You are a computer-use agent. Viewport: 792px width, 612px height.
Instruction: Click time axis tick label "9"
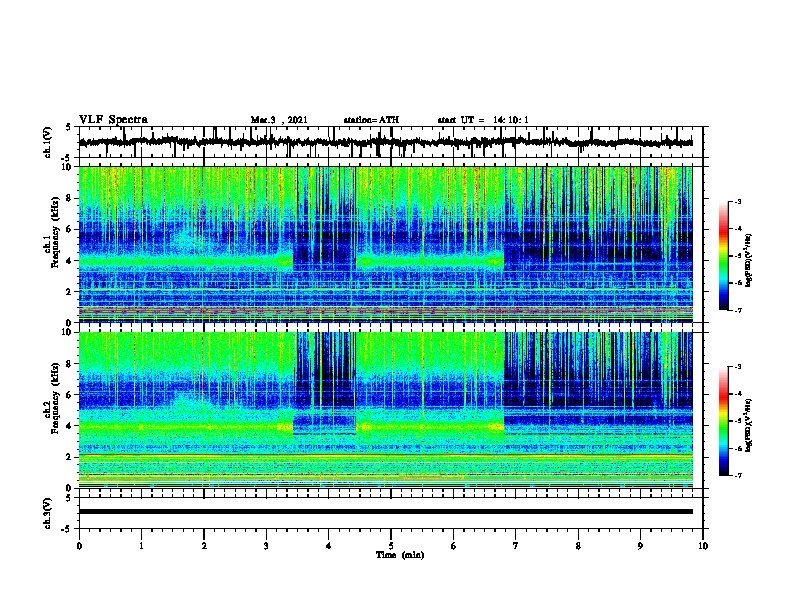640,546
